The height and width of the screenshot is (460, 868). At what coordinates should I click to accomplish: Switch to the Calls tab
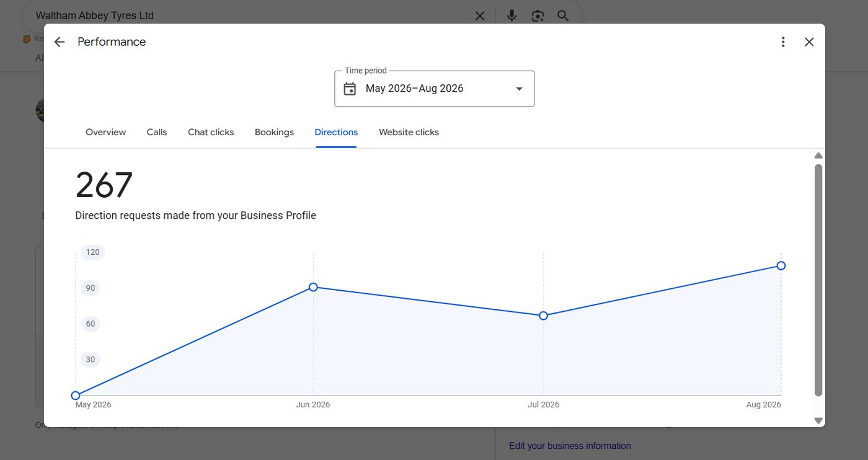(x=157, y=132)
